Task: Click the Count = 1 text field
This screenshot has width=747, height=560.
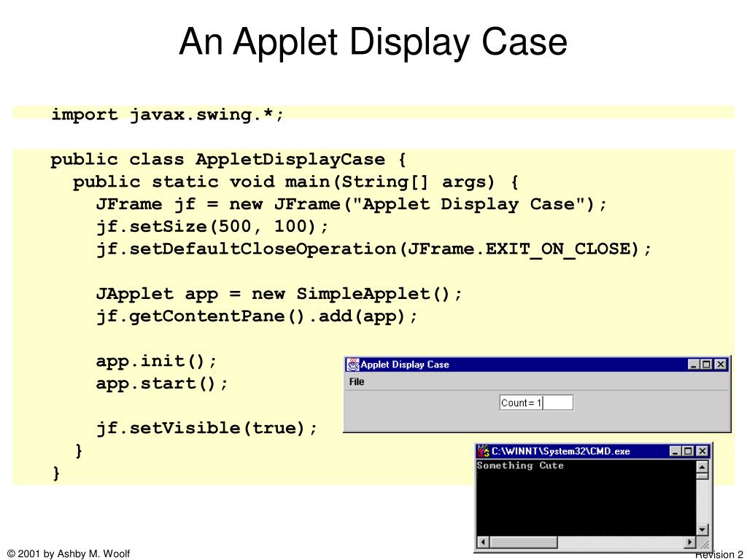Action: click(x=536, y=402)
